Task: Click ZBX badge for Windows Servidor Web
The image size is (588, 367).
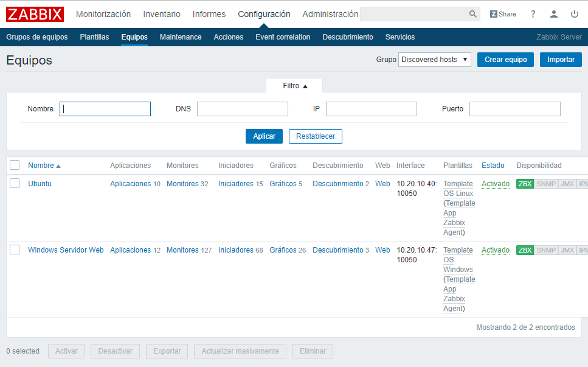Action: [525, 250]
